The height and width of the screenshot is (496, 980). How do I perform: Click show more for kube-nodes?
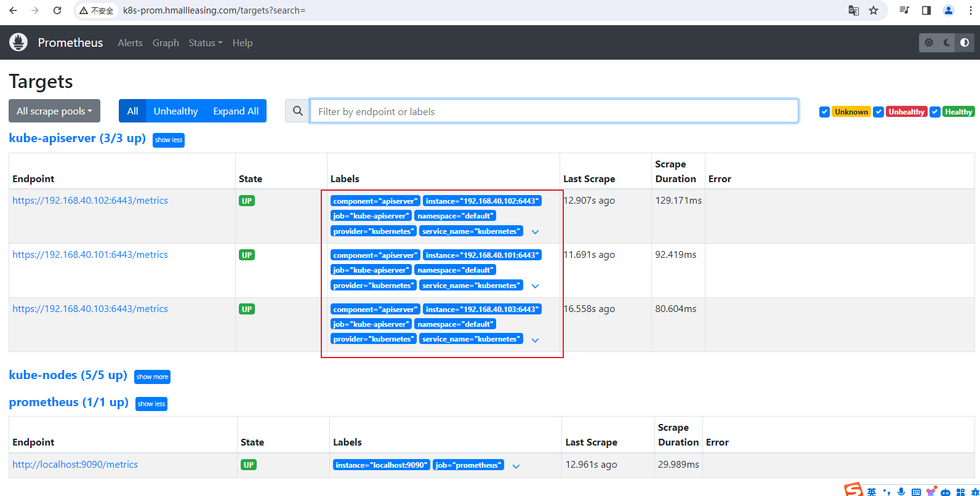[152, 377]
